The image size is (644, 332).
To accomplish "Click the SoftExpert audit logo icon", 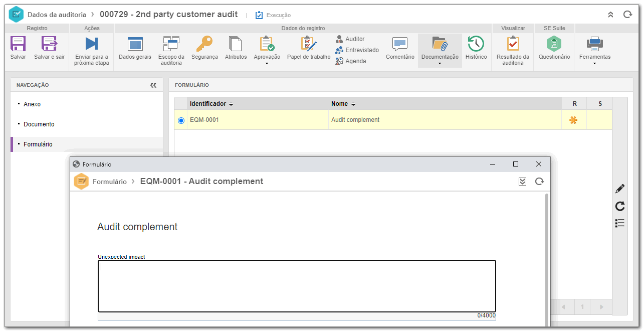I will tap(17, 15).
